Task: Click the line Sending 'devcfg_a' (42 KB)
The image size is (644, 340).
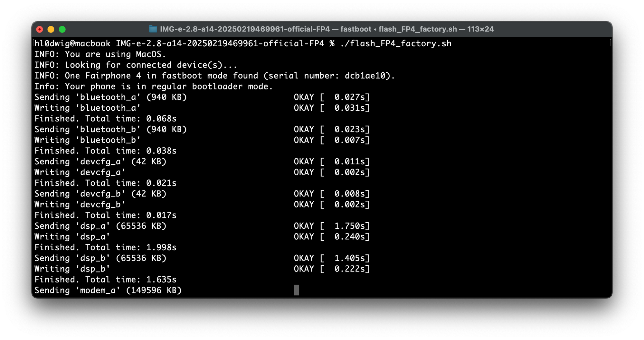Action: tap(100, 161)
